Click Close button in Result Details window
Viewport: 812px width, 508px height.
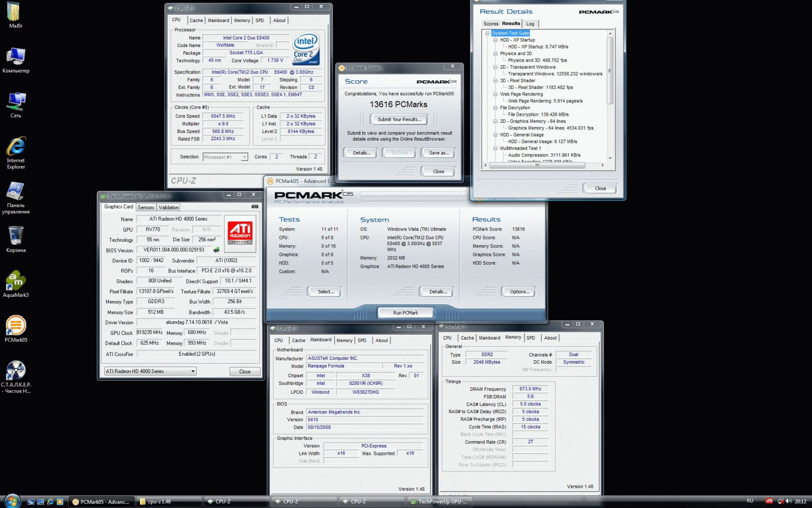[601, 189]
